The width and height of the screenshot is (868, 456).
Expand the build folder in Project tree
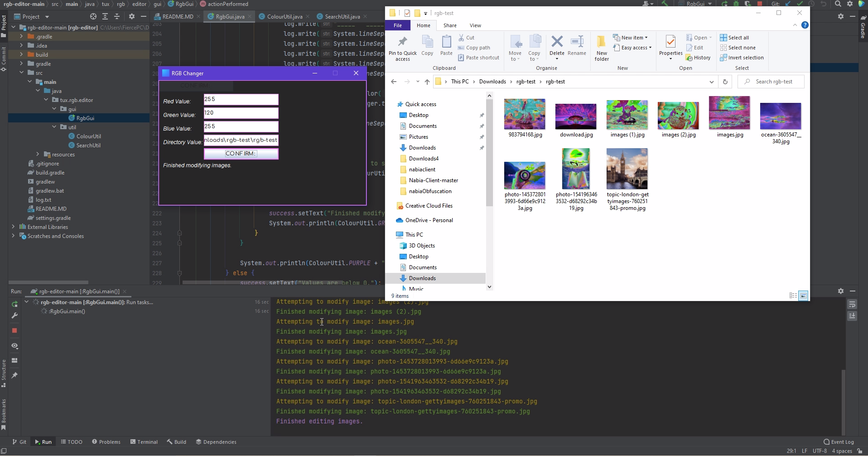[x=21, y=55]
